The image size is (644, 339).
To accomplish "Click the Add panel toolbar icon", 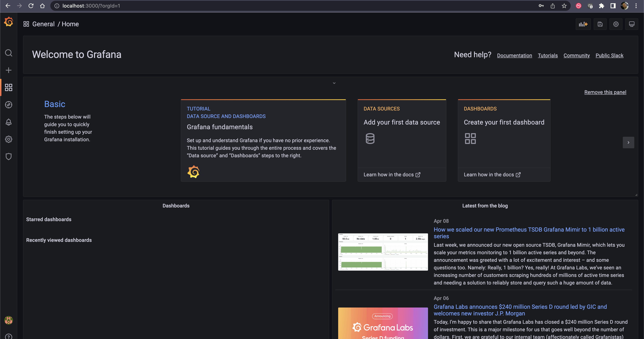I will [x=583, y=24].
